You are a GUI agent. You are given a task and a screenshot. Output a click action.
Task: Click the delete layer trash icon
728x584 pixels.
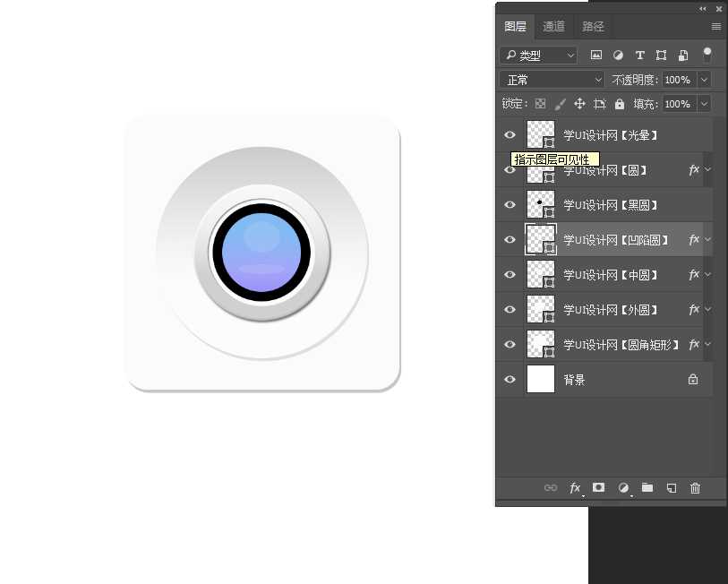pyautogui.click(x=695, y=488)
